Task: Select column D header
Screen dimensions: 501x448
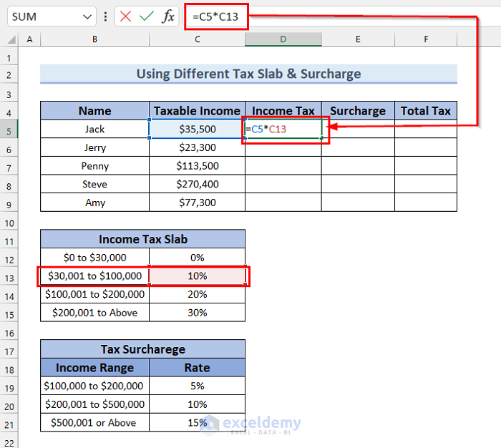Action: [x=283, y=39]
